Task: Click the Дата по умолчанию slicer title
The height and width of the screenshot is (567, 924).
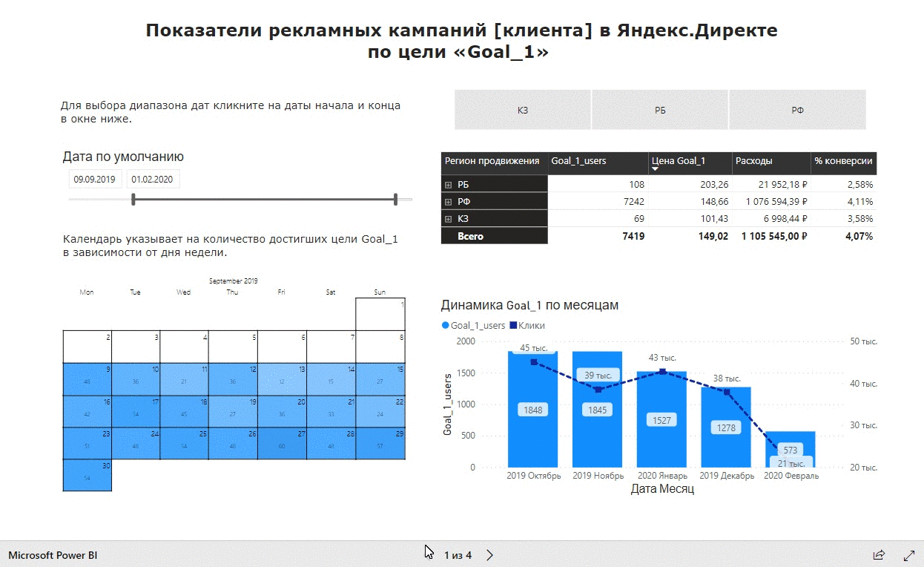Action: 123,157
